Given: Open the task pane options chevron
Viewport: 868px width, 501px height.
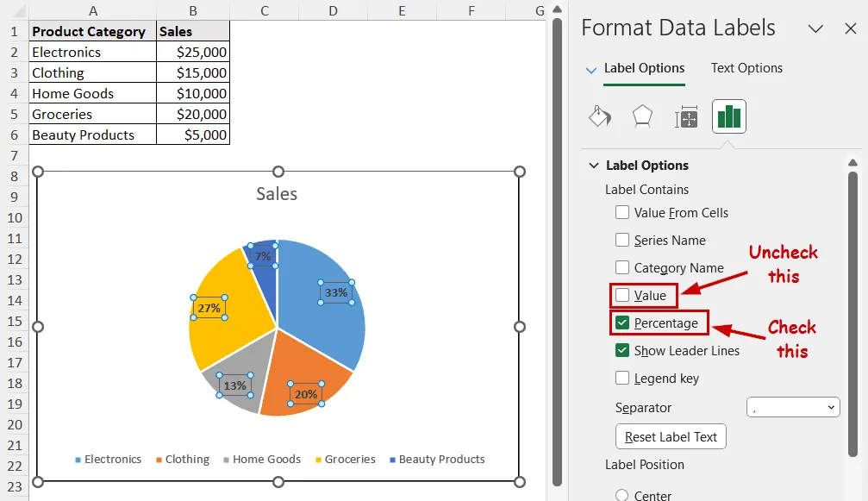Looking at the screenshot, I should pyautogui.click(x=815, y=28).
